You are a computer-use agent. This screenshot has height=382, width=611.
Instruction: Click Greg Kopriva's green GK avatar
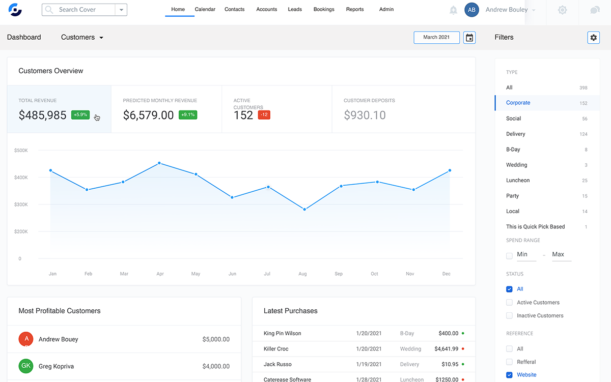(x=26, y=366)
